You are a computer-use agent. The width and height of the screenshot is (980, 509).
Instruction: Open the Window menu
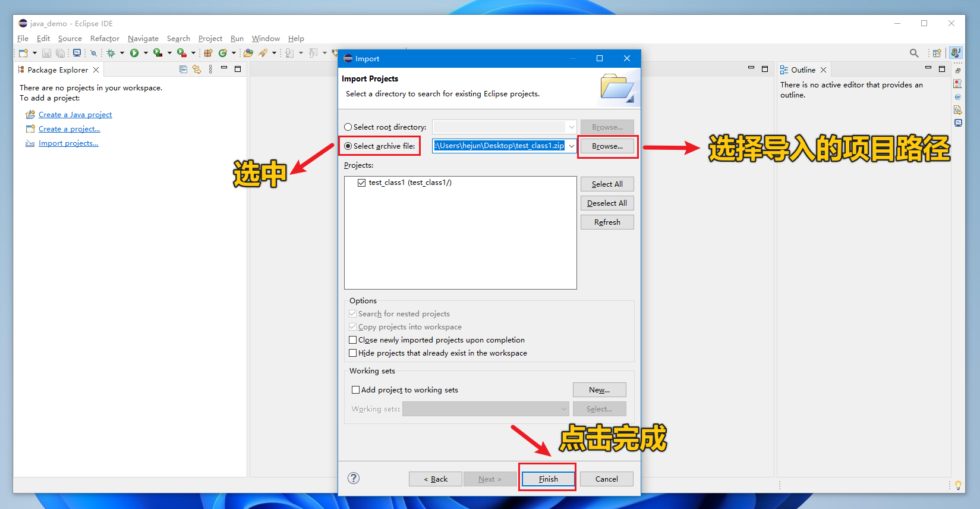point(266,39)
